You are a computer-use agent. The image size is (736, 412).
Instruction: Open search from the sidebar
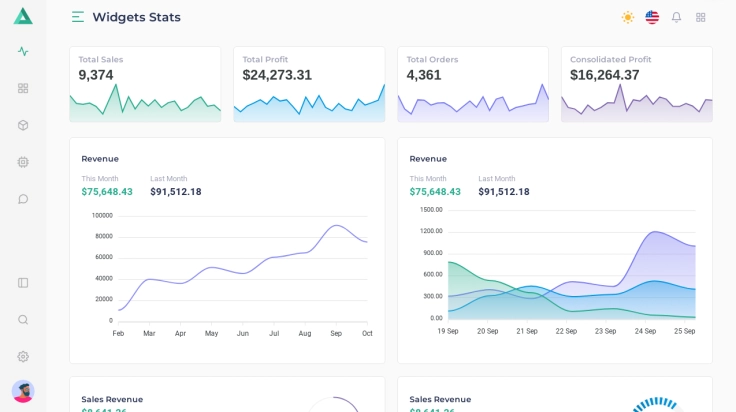23,320
